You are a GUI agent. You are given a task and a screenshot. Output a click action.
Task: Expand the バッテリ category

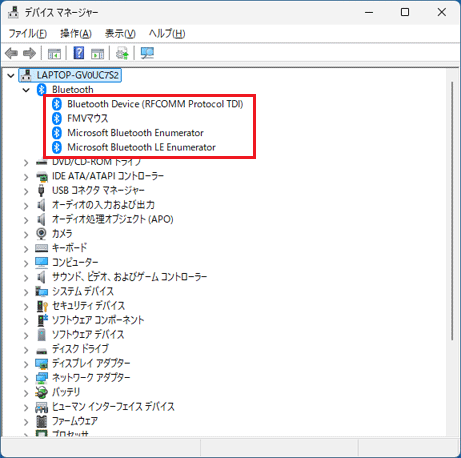[x=26, y=393]
